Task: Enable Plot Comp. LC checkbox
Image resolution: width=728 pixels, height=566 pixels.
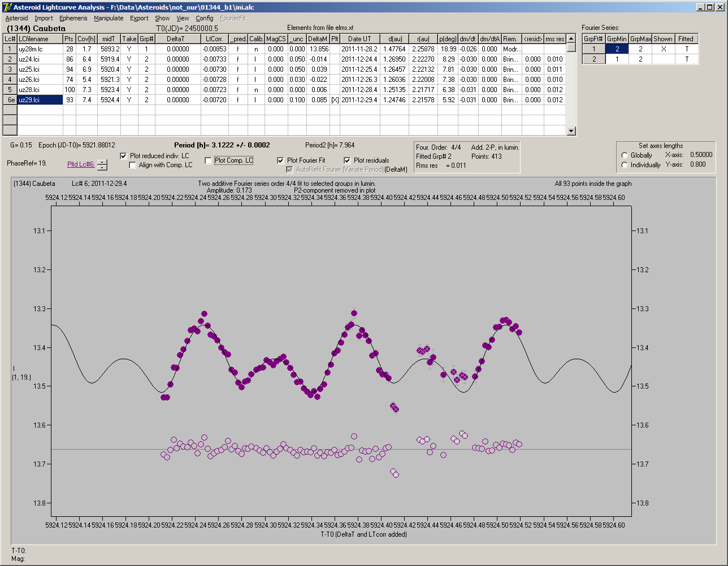Action: pos(208,160)
